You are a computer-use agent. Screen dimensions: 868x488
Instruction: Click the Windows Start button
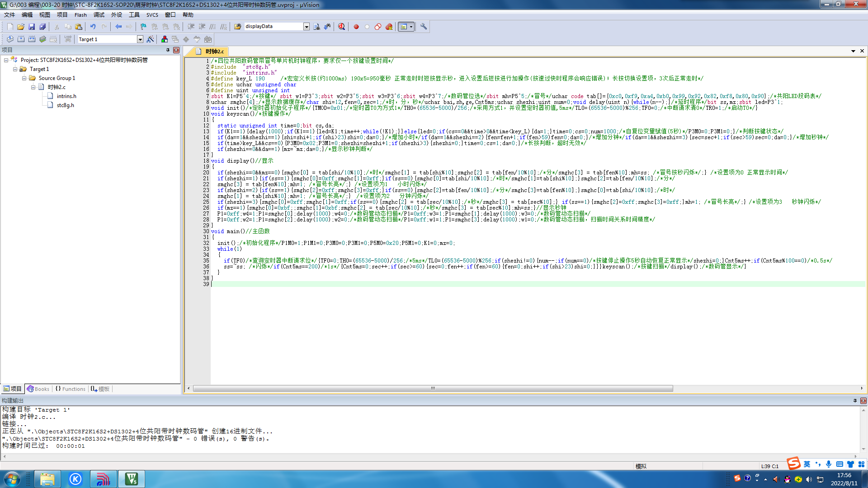[12, 479]
